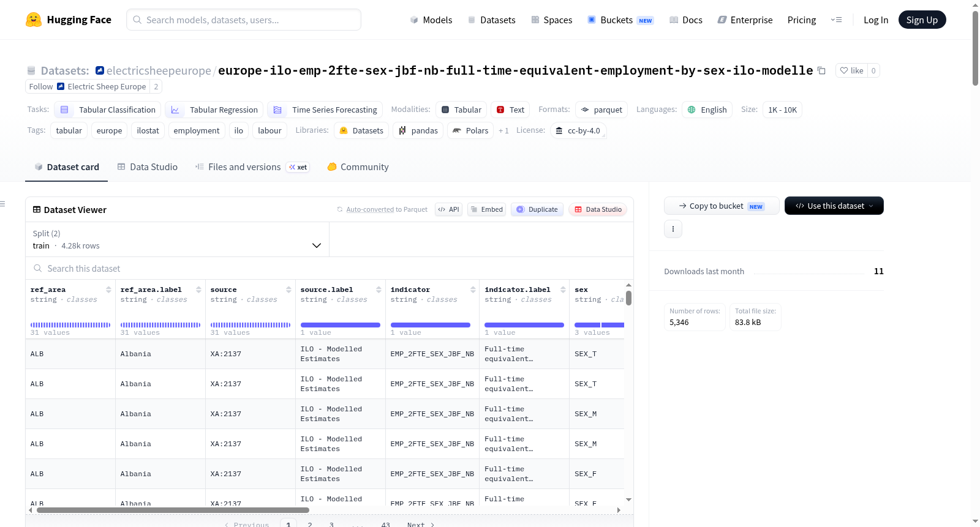980x527 pixels.
Task: Click the employment tag
Action: [197, 130]
